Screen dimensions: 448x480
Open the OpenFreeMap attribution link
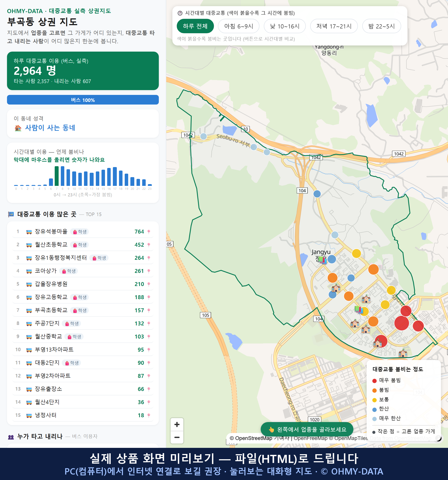[x=311, y=438]
